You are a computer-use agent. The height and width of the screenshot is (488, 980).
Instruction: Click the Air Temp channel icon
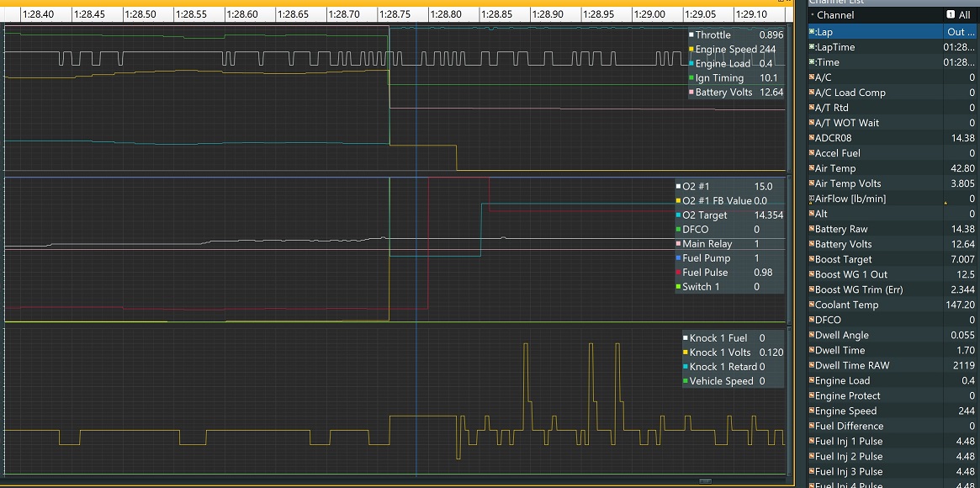click(x=812, y=169)
